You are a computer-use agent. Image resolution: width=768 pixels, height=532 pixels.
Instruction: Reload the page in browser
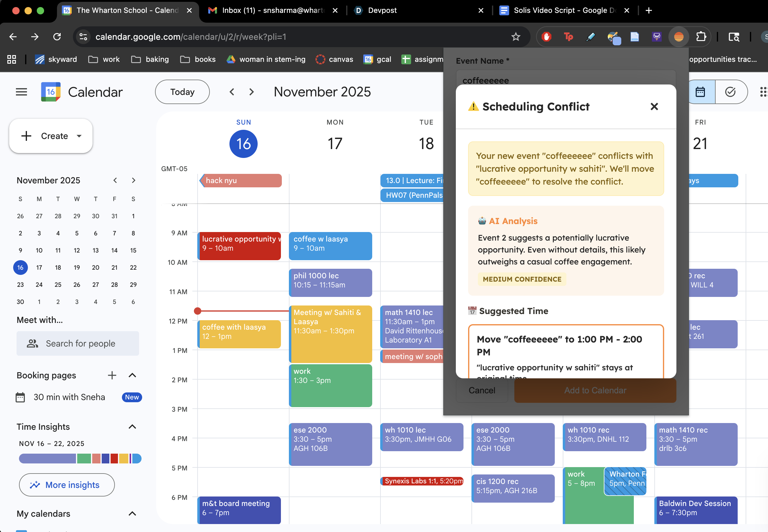click(57, 37)
